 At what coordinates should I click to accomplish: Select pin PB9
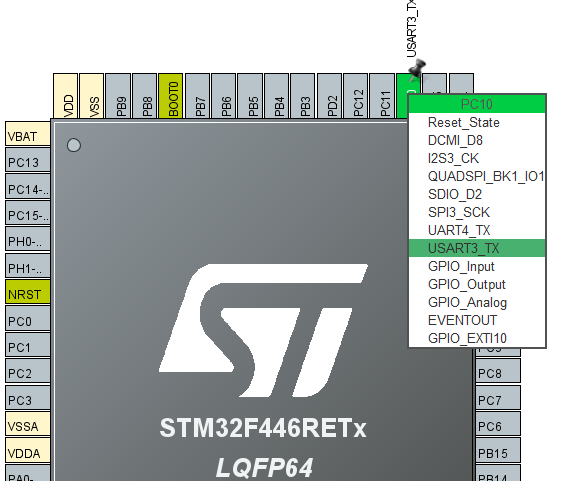118,96
